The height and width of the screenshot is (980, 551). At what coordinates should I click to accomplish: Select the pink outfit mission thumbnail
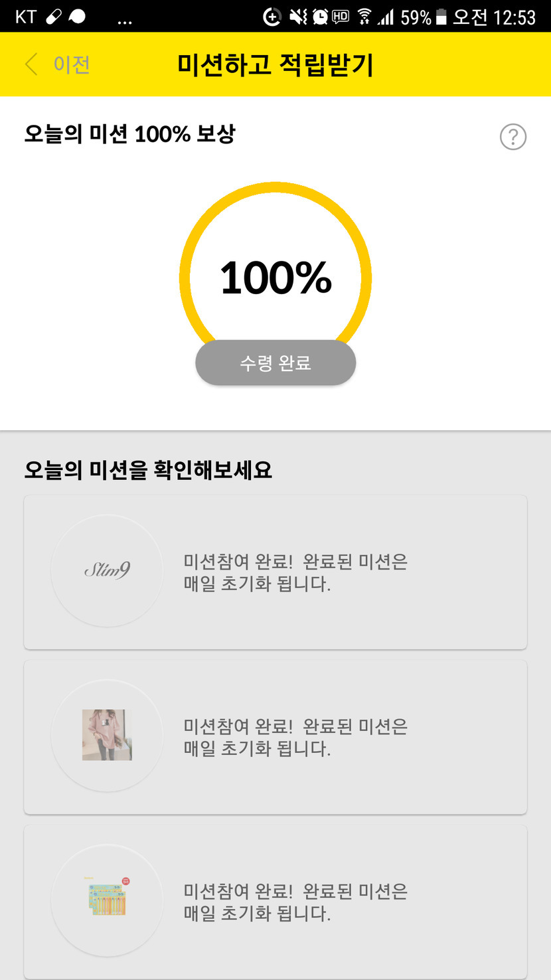click(x=107, y=735)
